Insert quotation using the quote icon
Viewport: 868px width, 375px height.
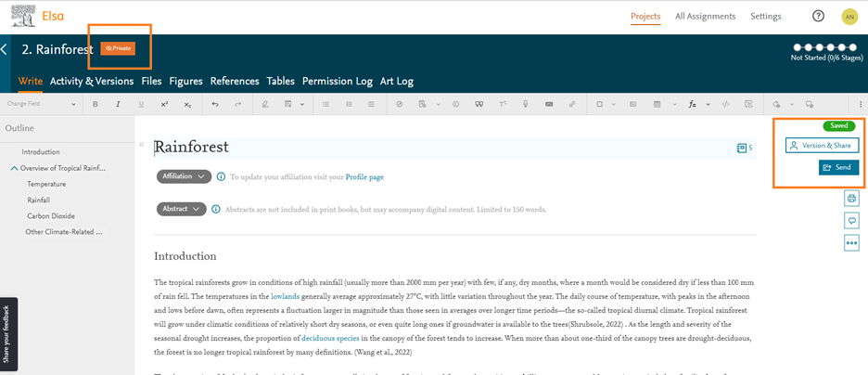pos(479,104)
